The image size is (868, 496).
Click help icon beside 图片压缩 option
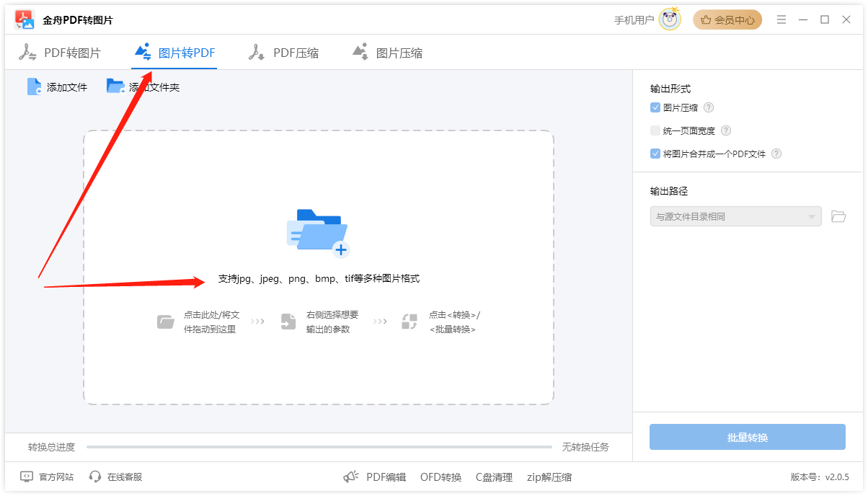[709, 107]
